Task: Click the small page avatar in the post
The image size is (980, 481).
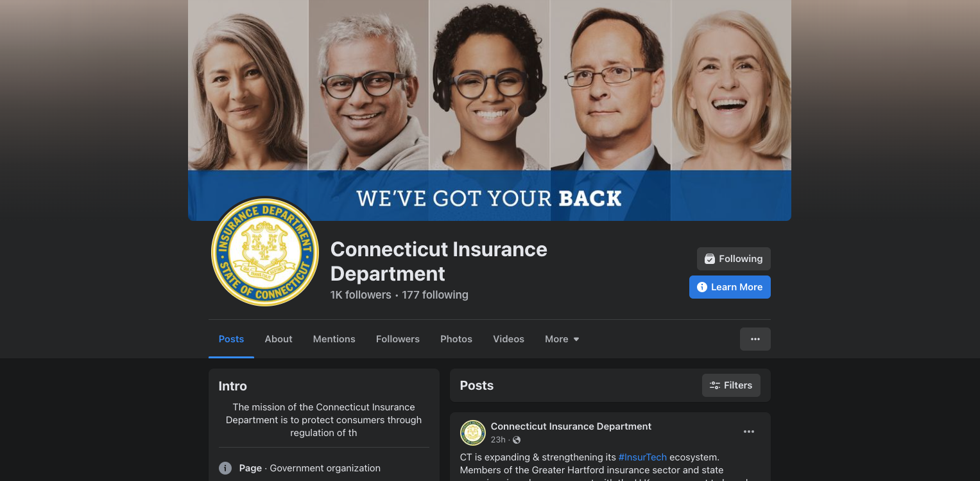Action: [x=473, y=433]
